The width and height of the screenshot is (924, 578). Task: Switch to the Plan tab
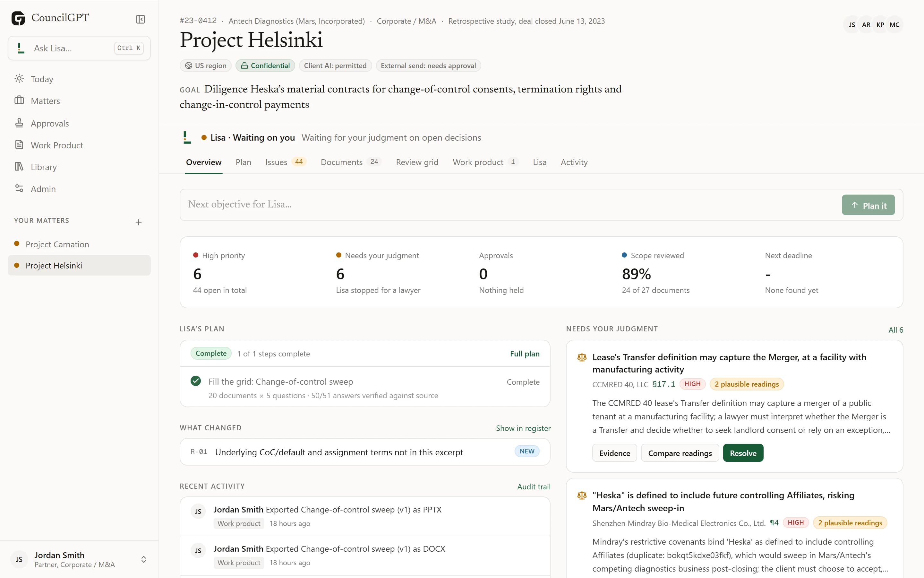(243, 162)
